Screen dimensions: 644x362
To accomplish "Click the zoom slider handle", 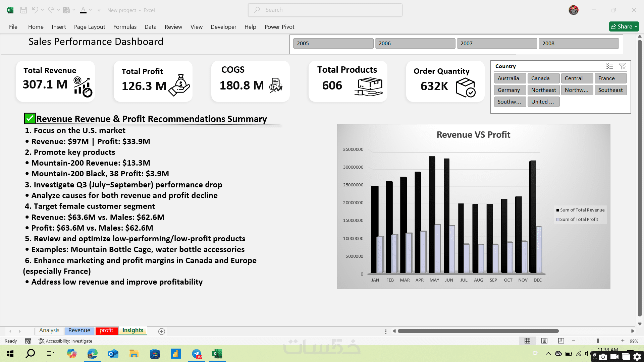I will pos(598,341).
